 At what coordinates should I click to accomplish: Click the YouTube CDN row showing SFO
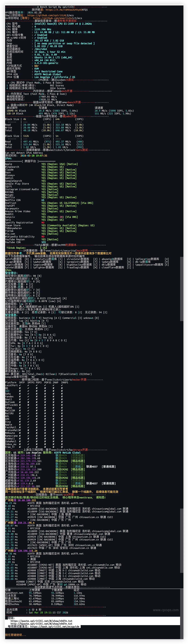point(25,242)
